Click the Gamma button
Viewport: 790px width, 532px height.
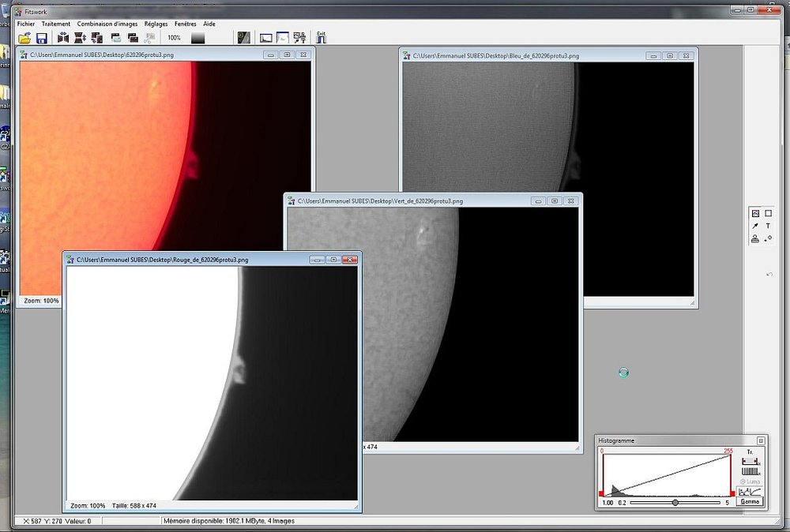750,501
